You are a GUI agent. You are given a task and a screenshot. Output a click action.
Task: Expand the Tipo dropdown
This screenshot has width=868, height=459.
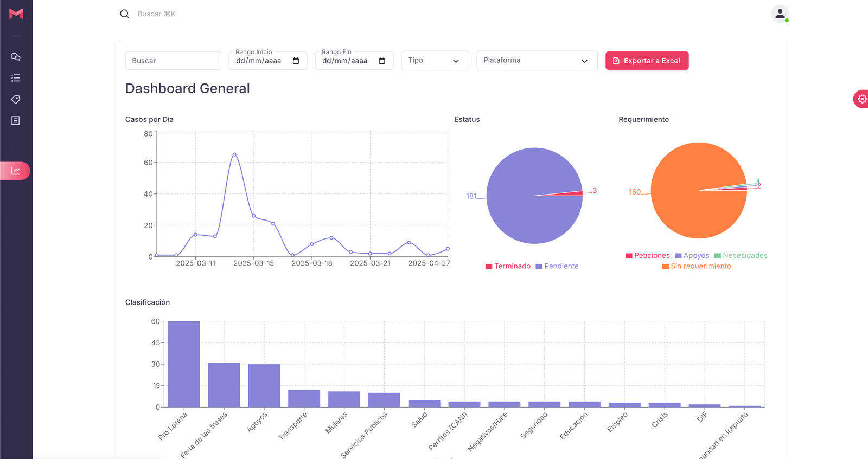435,61
